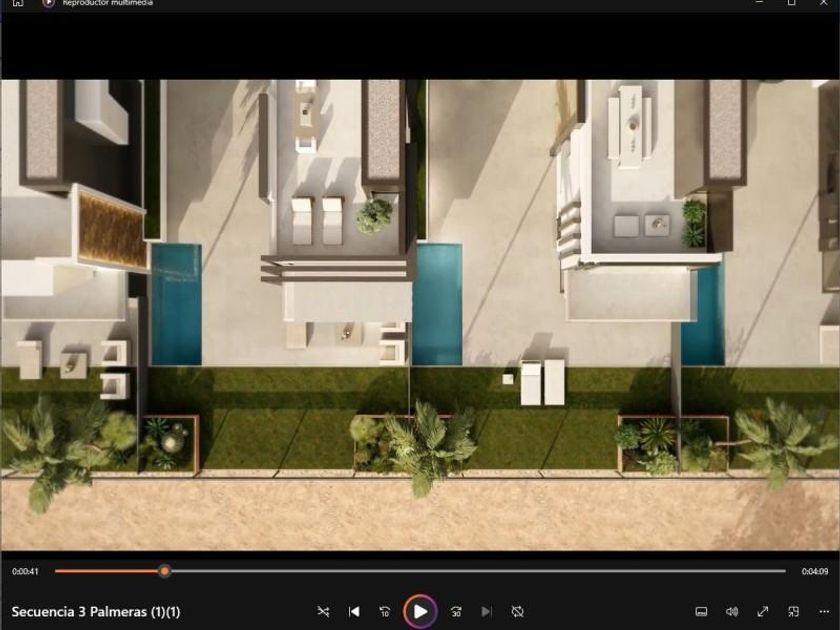This screenshot has height=630, width=840.
Task: Switch to mini player view
Action: (x=793, y=611)
